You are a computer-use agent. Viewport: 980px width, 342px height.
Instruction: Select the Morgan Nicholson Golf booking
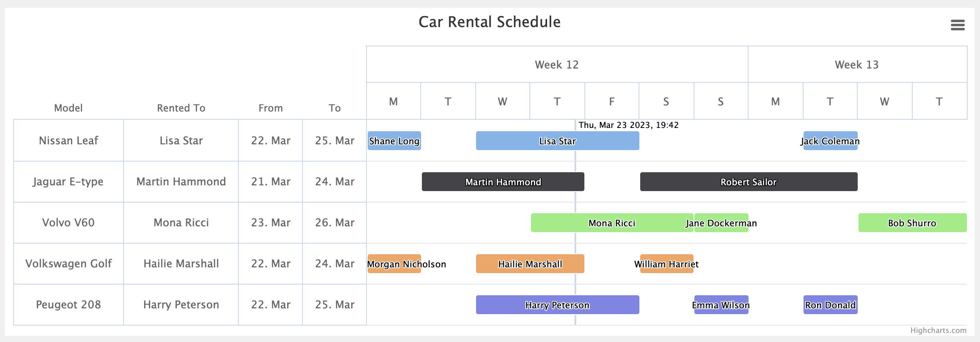[394, 264]
